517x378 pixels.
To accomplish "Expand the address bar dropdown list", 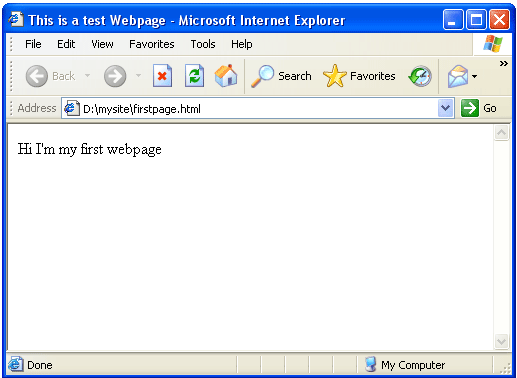I will click(x=446, y=108).
